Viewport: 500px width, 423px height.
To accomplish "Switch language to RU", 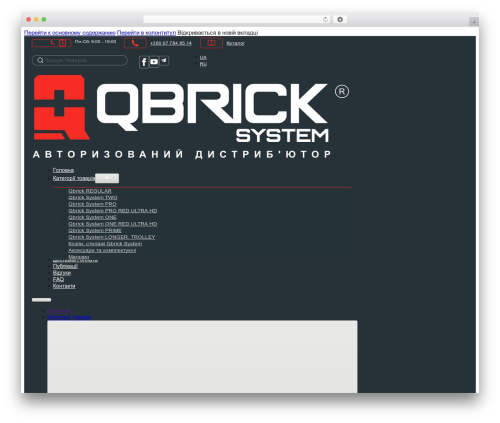I will [203, 64].
